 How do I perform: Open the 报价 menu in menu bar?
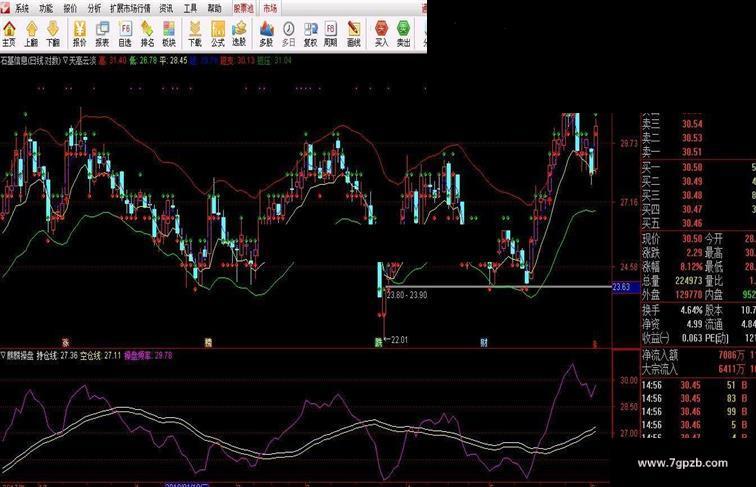[70, 8]
